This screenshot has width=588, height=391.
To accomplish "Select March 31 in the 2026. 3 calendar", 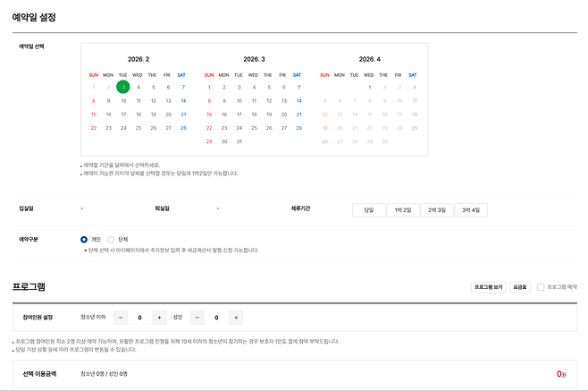I will [x=239, y=141].
